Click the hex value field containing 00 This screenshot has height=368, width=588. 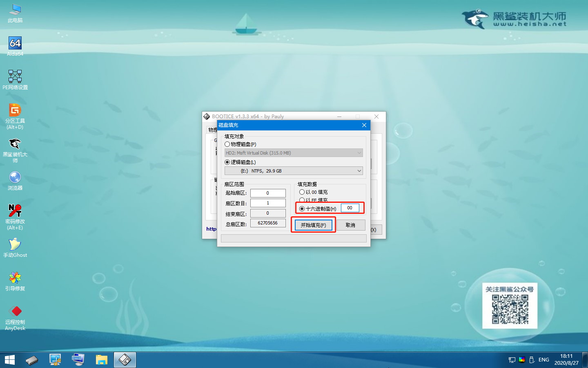click(350, 208)
